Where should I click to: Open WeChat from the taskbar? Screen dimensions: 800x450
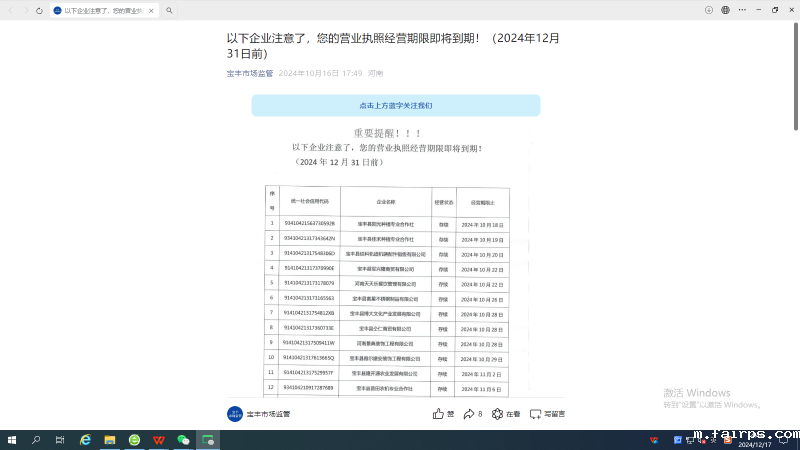(x=183, y=440)
